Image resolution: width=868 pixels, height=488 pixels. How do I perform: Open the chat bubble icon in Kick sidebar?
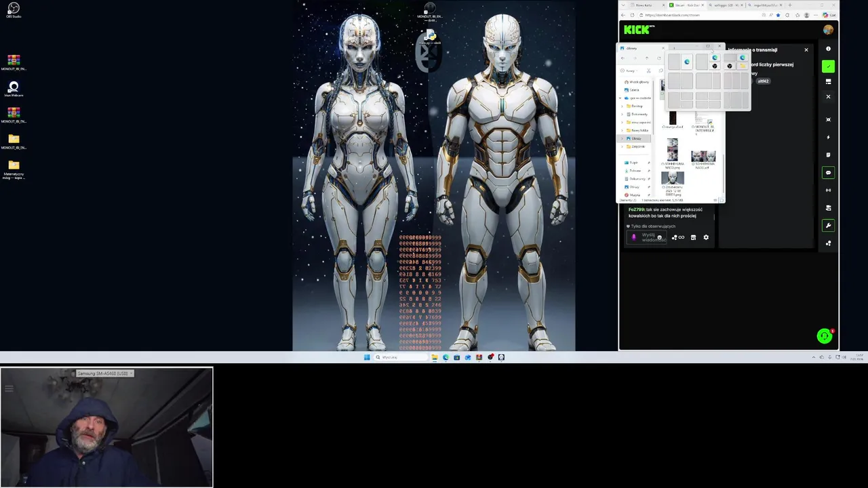[828, 173]
